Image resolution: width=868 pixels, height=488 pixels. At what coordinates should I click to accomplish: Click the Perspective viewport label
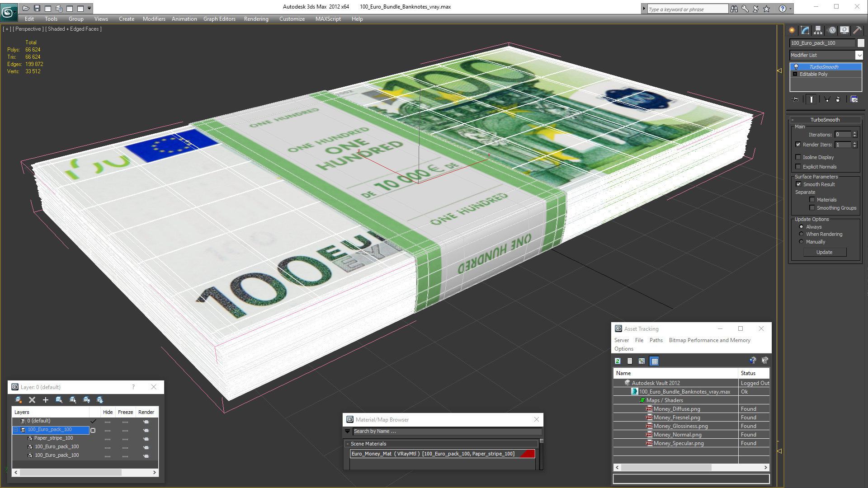28,29
